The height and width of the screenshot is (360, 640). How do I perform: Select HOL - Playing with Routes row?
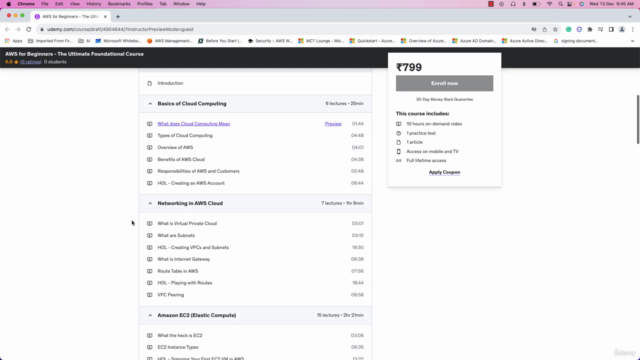click(255, 283)
